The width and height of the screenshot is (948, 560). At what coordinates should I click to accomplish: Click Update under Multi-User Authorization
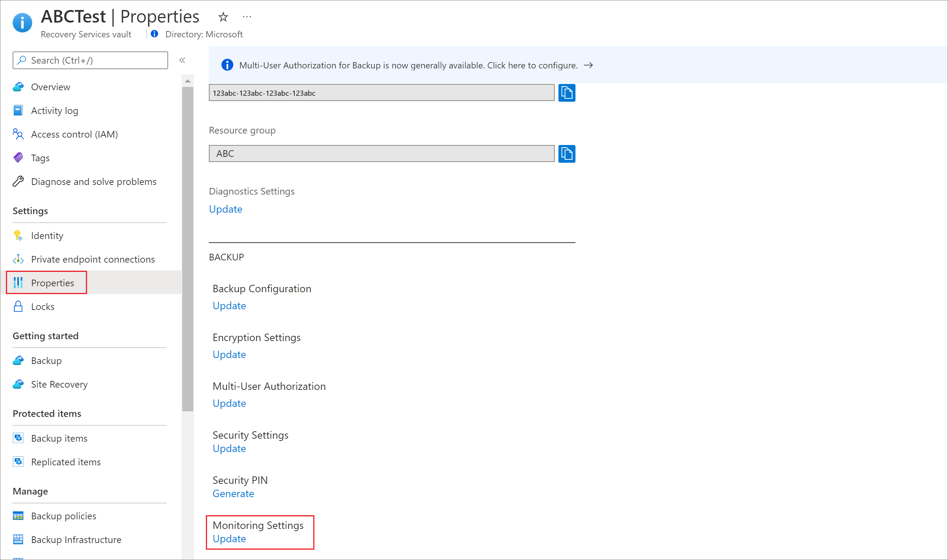pyautogui.click(x=228, y=403)
